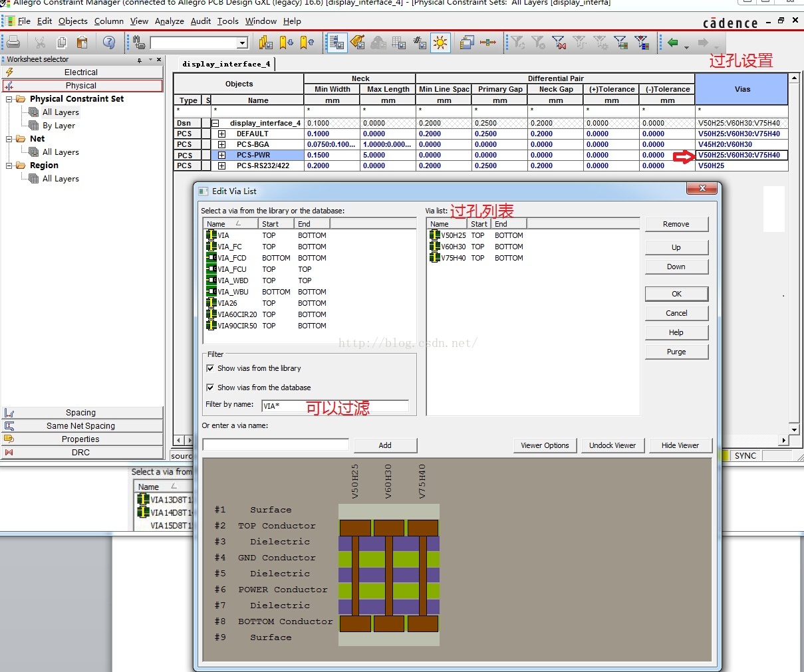Click the Purge button
The width and height of the screenshot is (804, 672).
(676, 352)
